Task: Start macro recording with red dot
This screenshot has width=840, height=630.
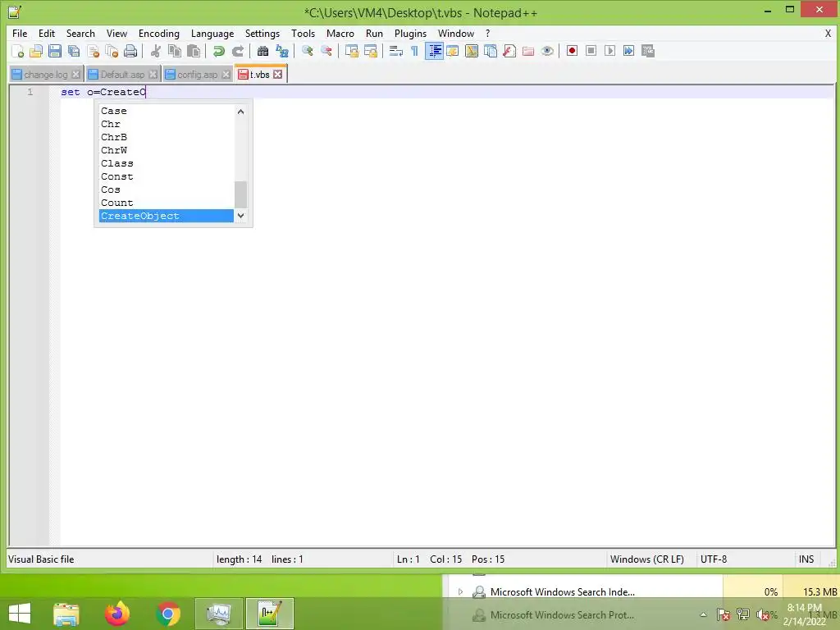Action: 572,51
